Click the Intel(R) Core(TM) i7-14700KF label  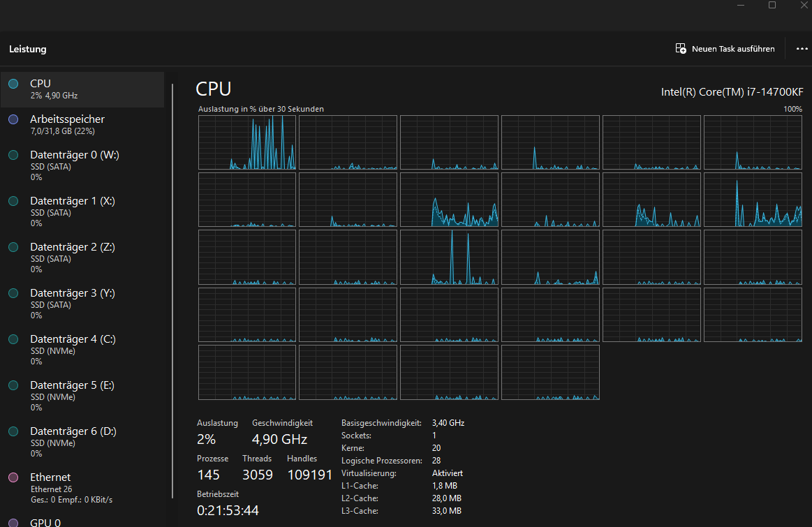click(x=732, y=91)
